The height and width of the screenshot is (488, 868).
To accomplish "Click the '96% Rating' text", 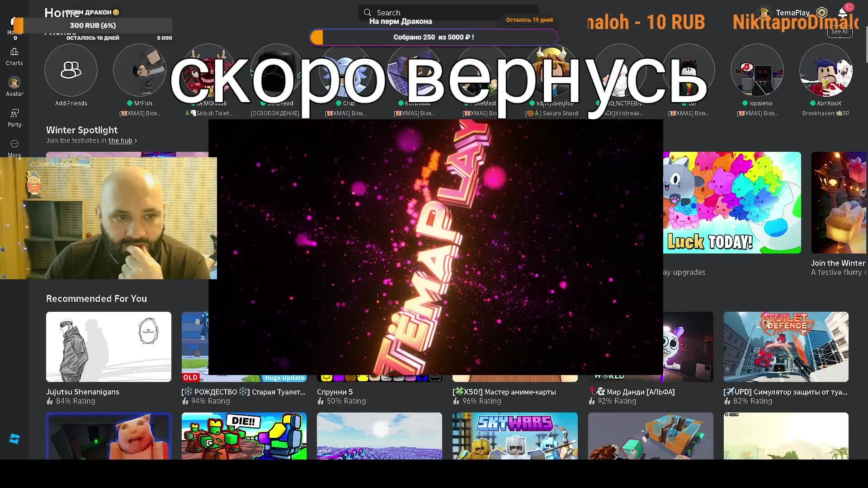I will click(x=481, y=401).
